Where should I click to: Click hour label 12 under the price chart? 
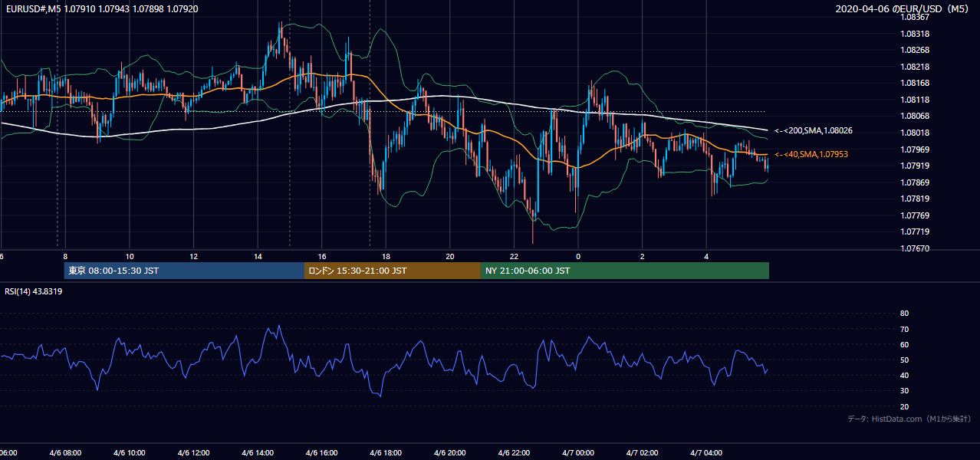193,256
